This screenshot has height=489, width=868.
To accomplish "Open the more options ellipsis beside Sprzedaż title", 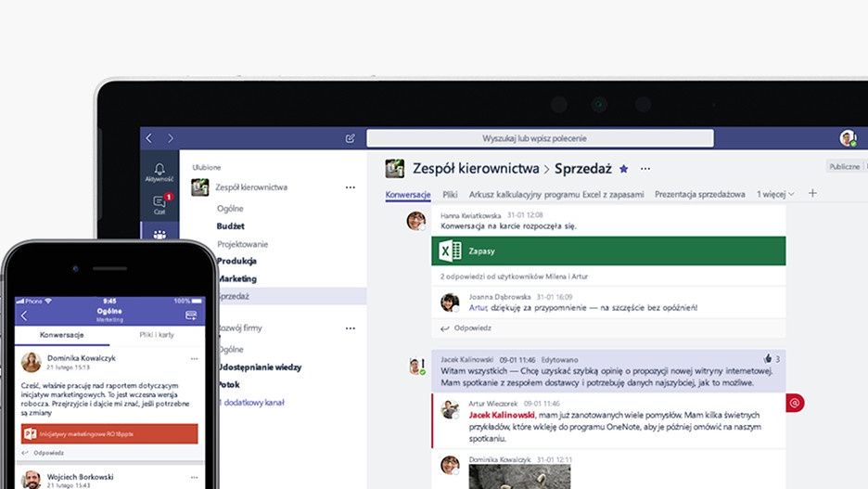I will point(645,168).
